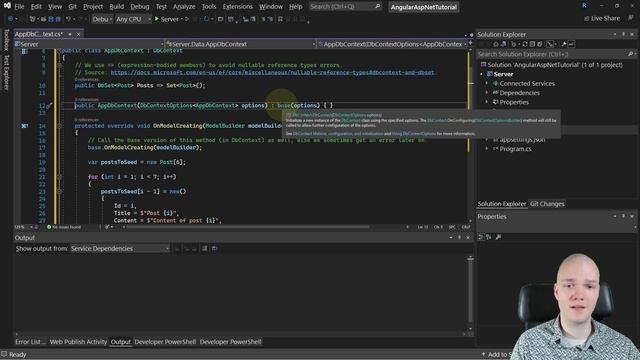The height and width of the screenshot is (360, 640).
Task: Click the Output toolbar icon right of word wrap
Action: coord(215,248)
